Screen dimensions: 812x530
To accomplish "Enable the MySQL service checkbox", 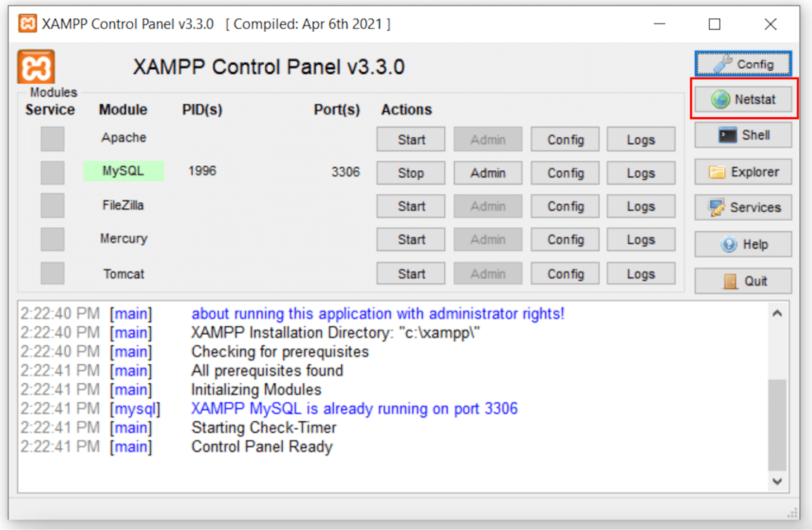I will [52, 172].
